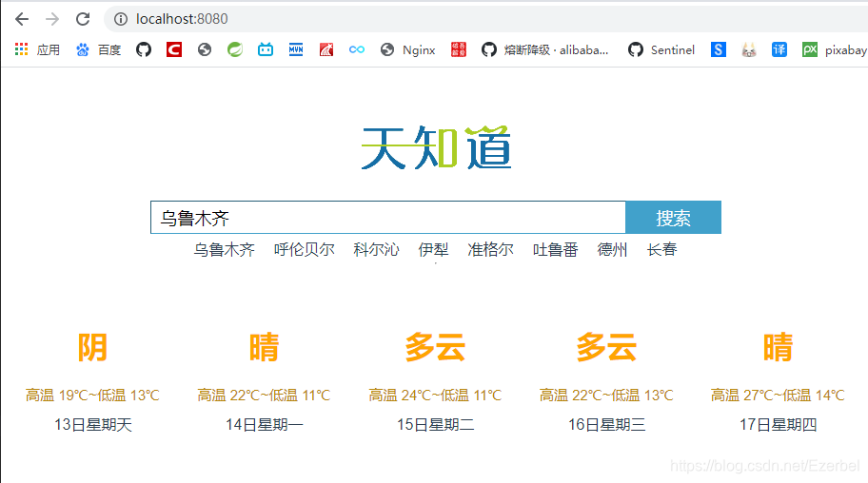Choose the 伊犁 city link
Image resolution: width=868 pixels, height=483 pixels.
433,249
